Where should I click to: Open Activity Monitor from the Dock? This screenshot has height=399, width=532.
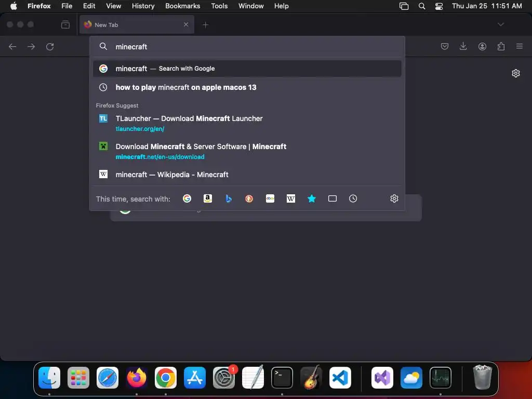441,378
